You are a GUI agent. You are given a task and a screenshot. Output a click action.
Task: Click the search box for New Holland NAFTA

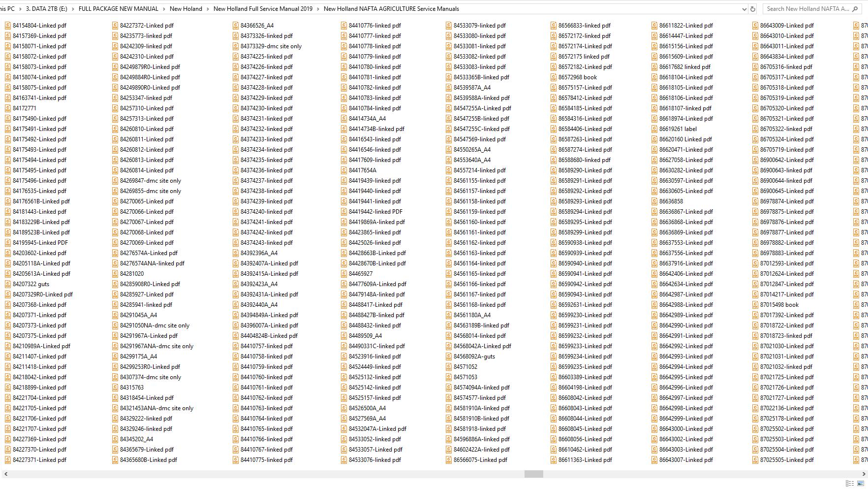(811, 9)
